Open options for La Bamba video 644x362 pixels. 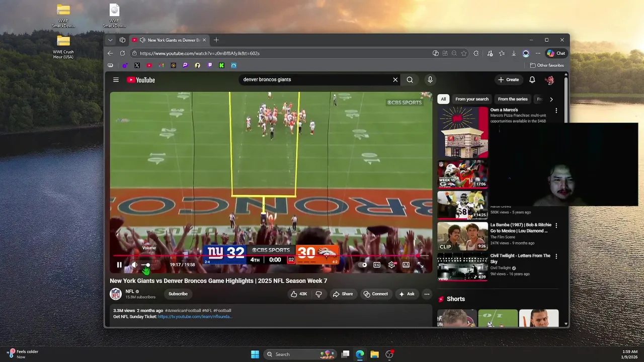[556, 226]
